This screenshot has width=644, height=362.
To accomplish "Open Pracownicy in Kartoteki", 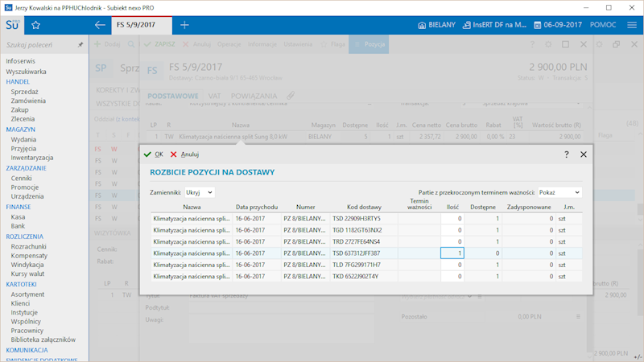I will coord(27,331).
